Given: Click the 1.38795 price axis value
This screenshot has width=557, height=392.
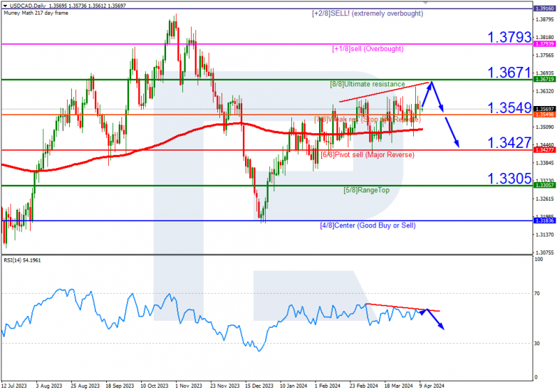Looking at the screenshot, I should click(544, 19).
